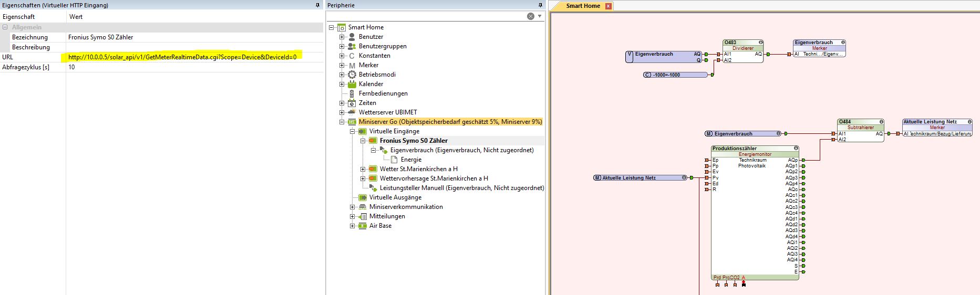Select the Mitteilungen tree entry

(387, 216)
